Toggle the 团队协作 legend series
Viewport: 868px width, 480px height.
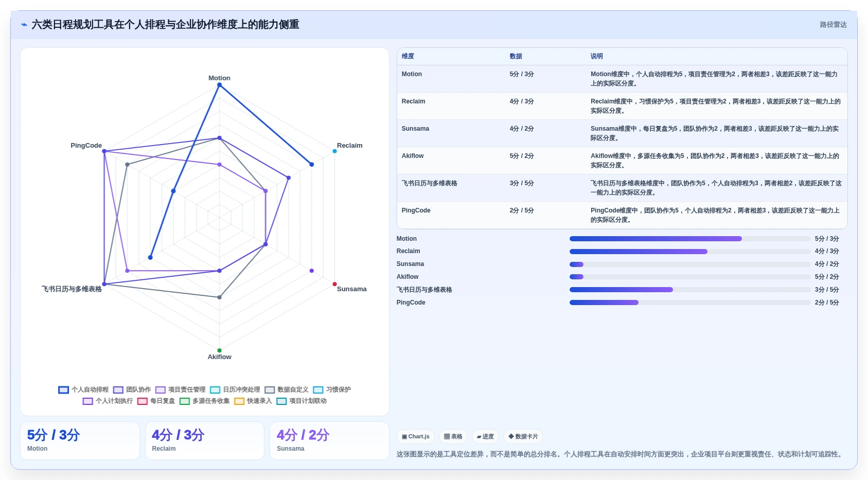point(132,390)
